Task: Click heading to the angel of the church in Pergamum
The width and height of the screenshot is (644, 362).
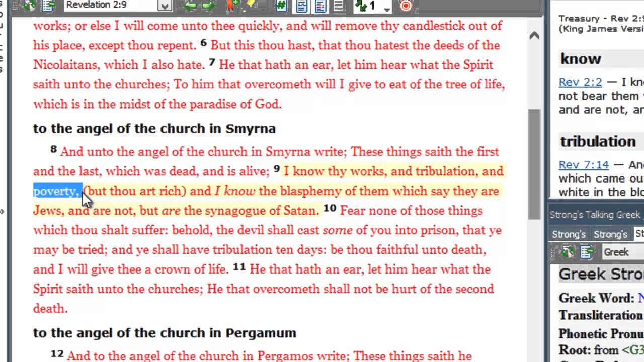Action: pos(165,333)
